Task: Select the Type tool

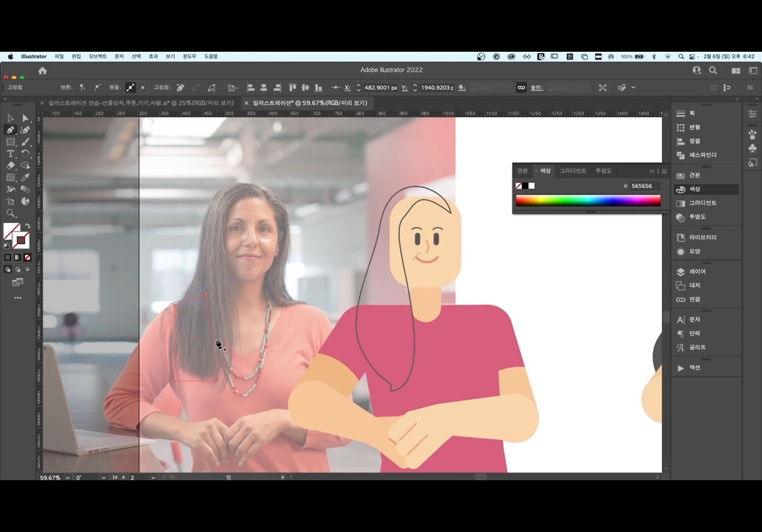Action: pyautogui.click(x=11, y=154)
